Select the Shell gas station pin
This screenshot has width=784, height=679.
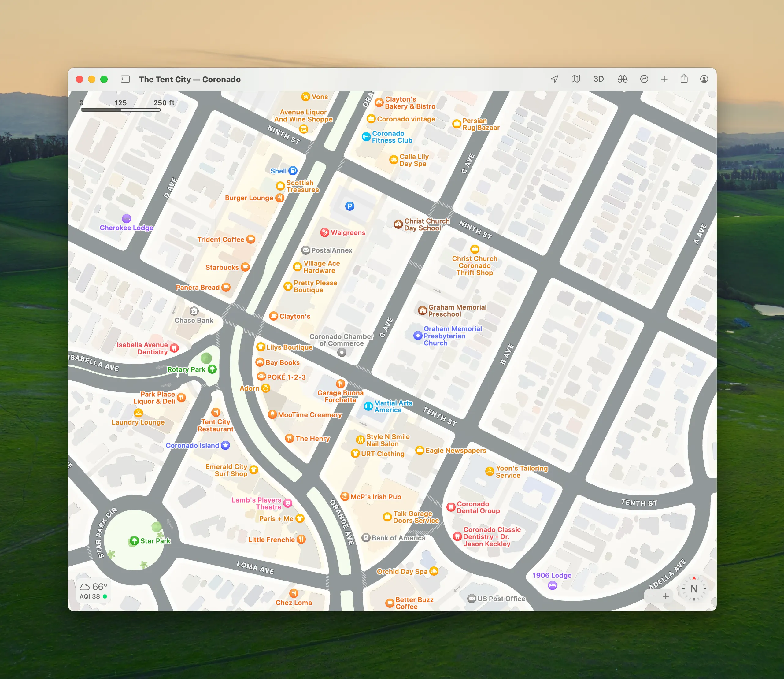(293, 171)
